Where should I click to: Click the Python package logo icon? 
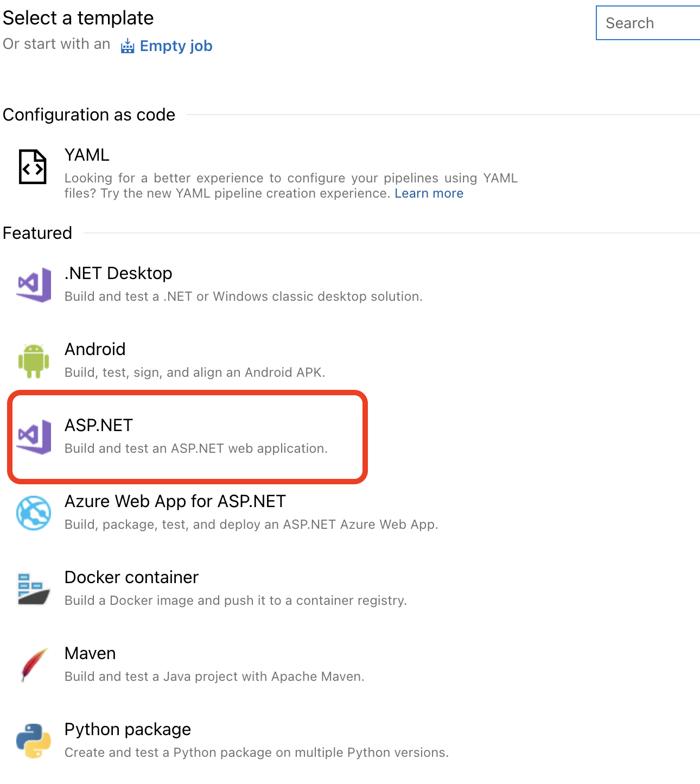pyautogui.click(x=34, y=741)
